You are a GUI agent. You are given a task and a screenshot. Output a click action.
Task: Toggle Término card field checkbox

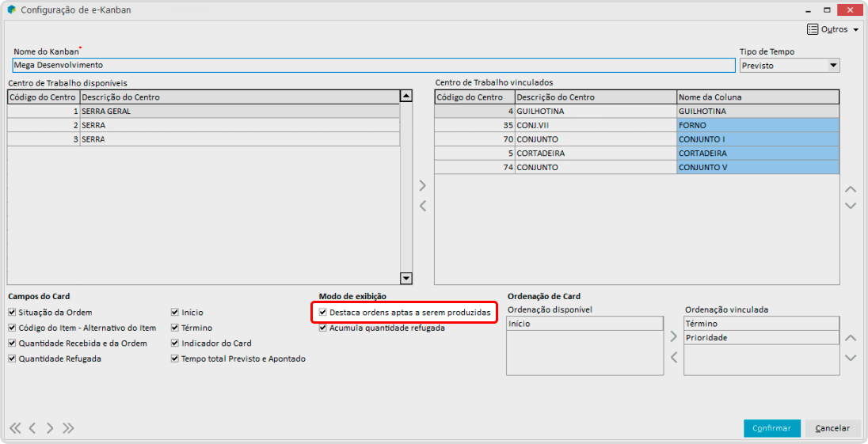click(175, 328)
